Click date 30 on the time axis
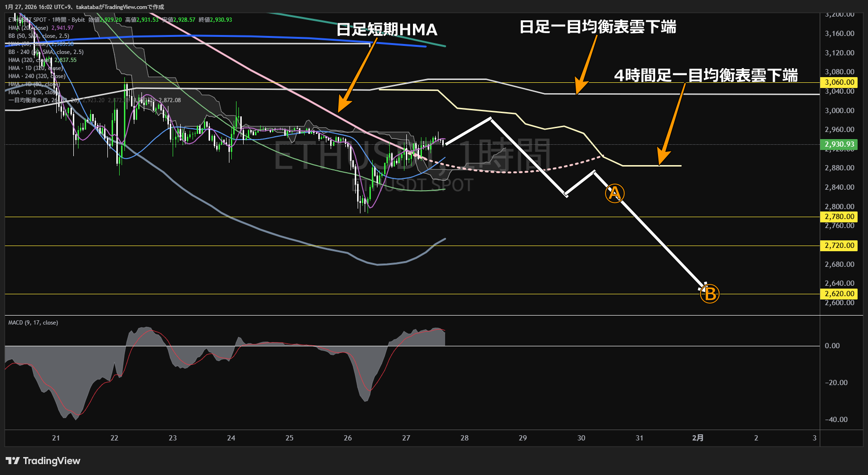This screenshot has height=475, width=868. [581, 438]
